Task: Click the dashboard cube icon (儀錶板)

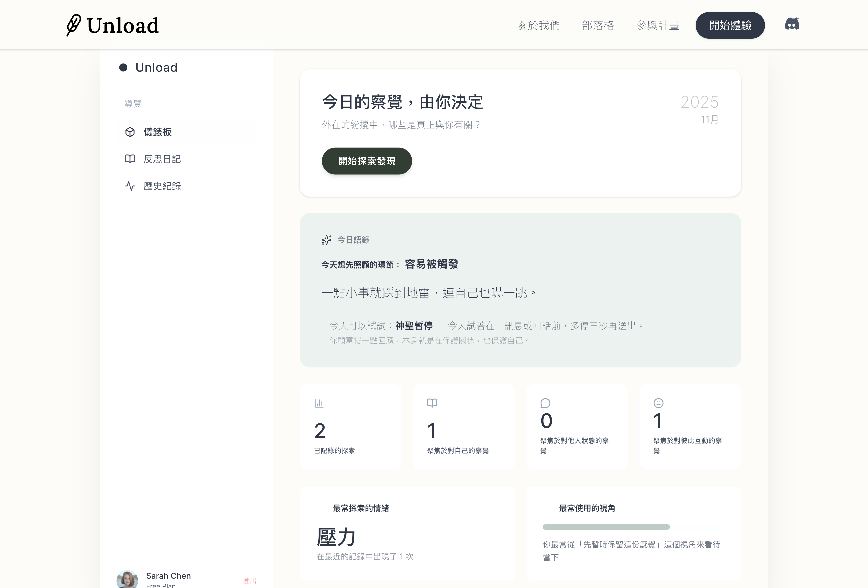Action: [130, 132]
